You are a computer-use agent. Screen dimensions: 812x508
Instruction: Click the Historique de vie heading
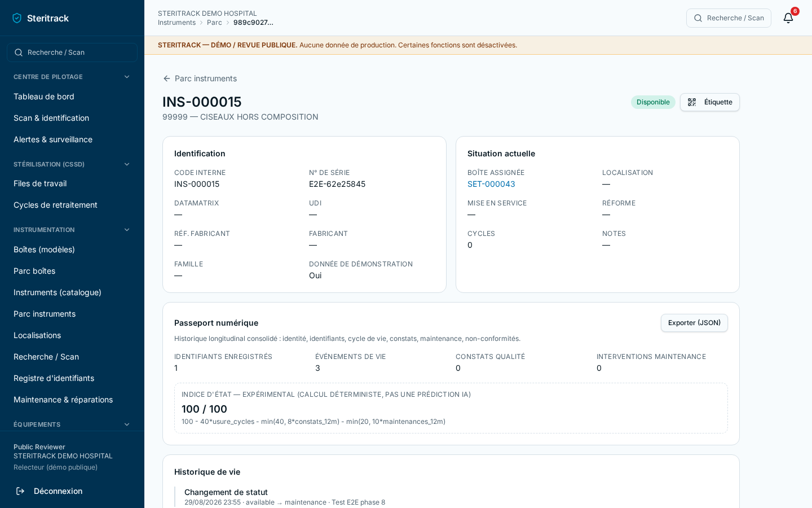(x=207, y=472)
